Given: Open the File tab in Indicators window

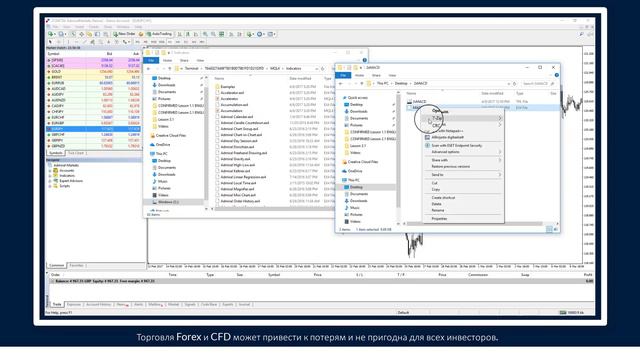Looking at the screenshot, I should (151, 60).
